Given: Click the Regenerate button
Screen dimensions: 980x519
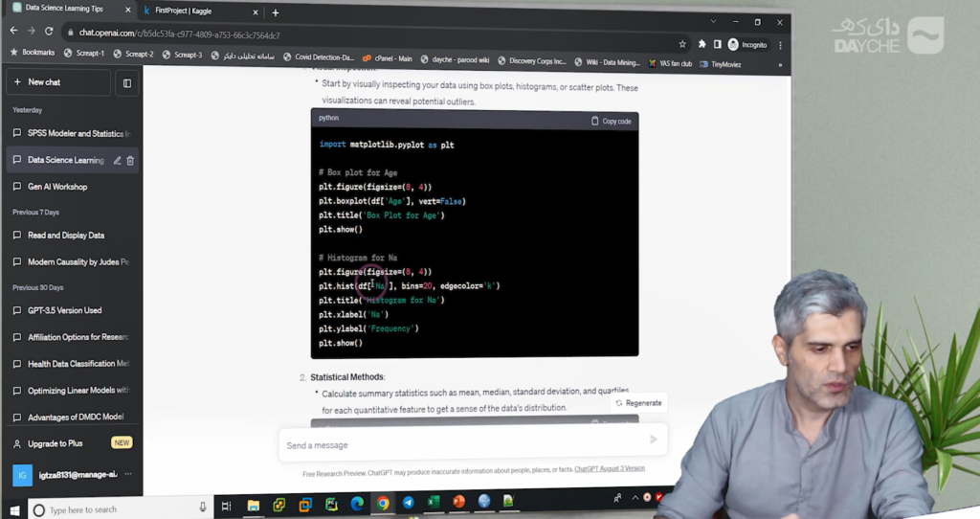Looking at the screenshot, I should pos(638,403).
